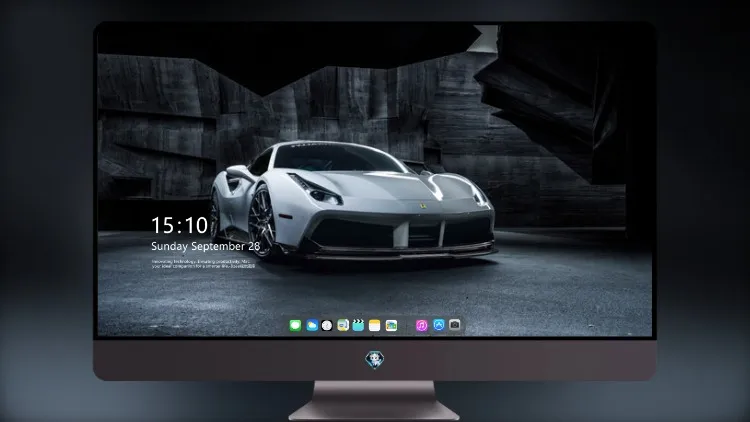Open the blue App Store icon

coord(439,325)
